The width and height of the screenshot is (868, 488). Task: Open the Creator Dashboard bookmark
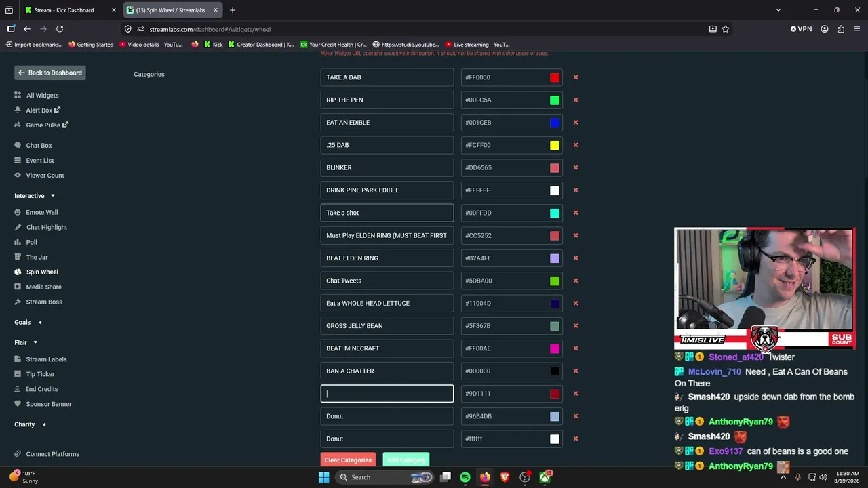pos(261,45)
